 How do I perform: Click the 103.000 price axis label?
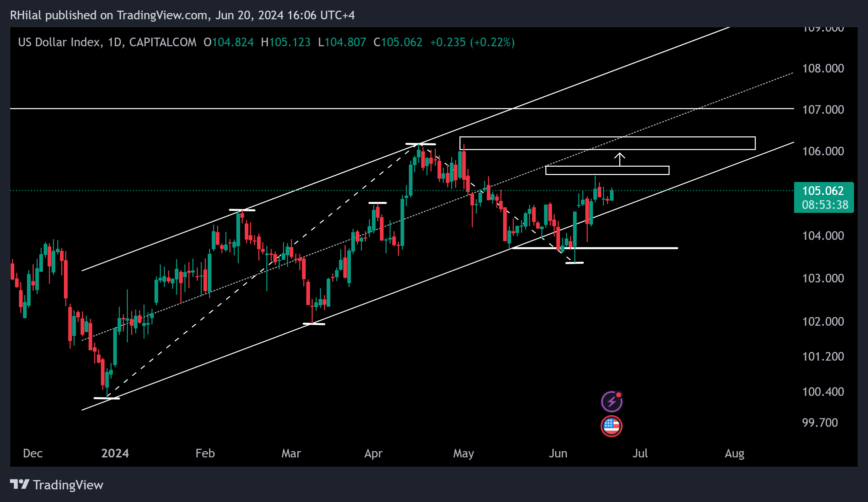(823, 278)
